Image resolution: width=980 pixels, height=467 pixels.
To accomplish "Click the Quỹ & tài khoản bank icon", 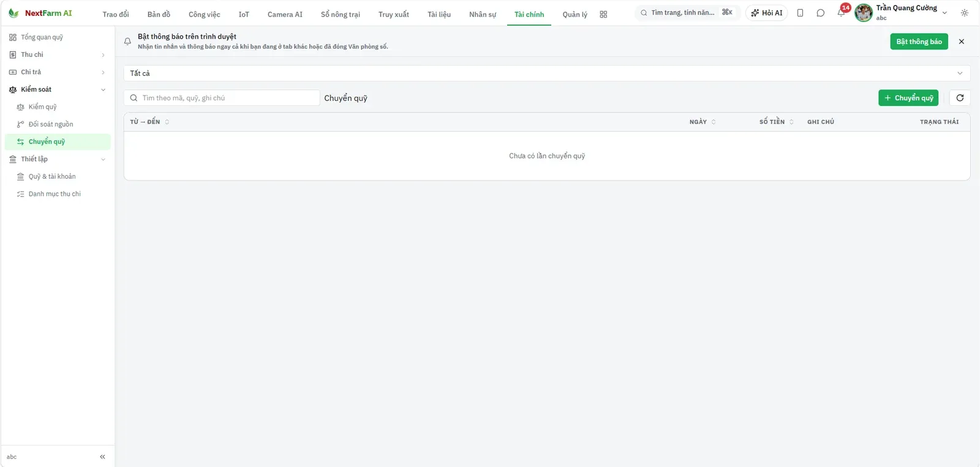I will pos(20,177).
